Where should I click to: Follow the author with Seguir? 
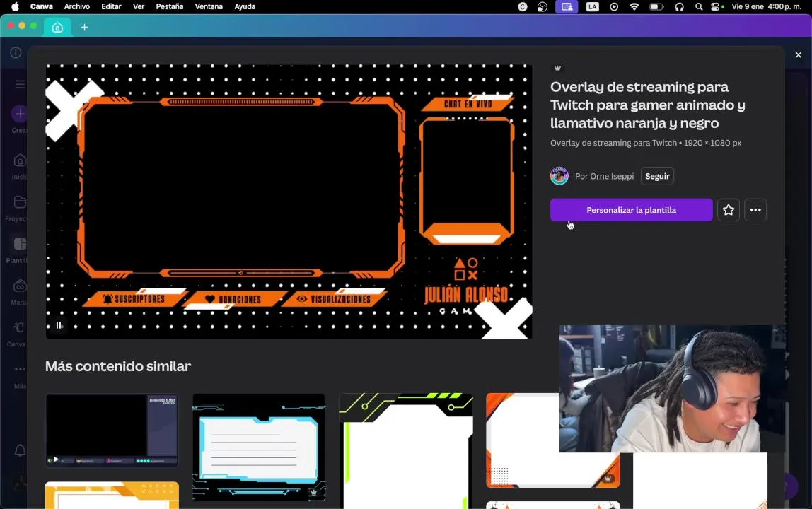(657, 176)
